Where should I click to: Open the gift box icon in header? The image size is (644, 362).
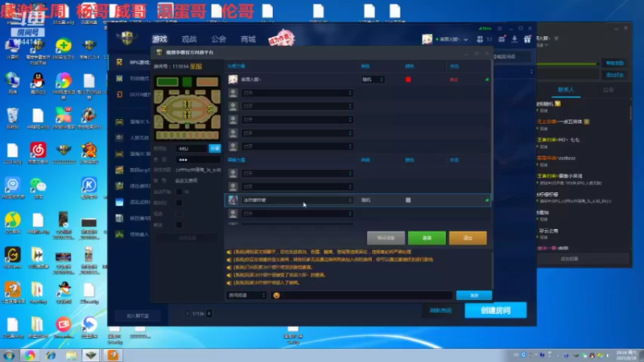[527, 39]
